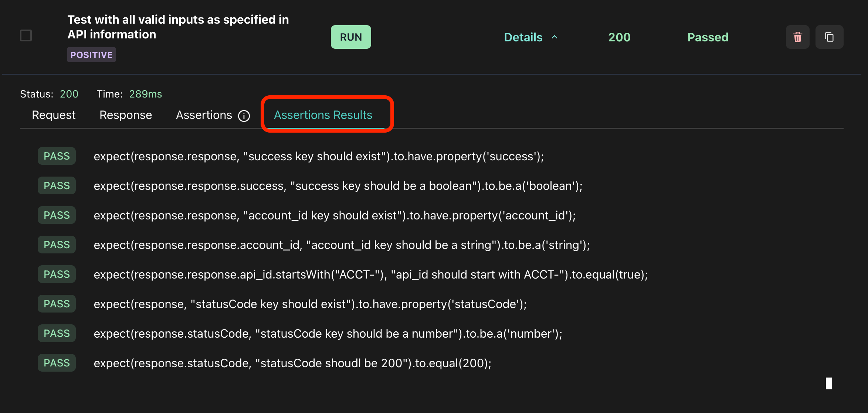This screenshot has width=868, height=413.
Task: Click the Assertions Results tab
Action: point(323,115)
